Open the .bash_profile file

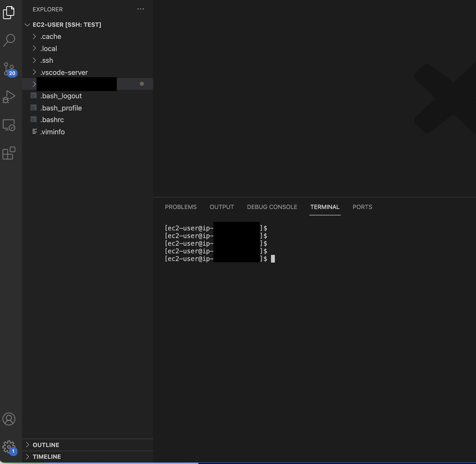(x=88, y=108)
